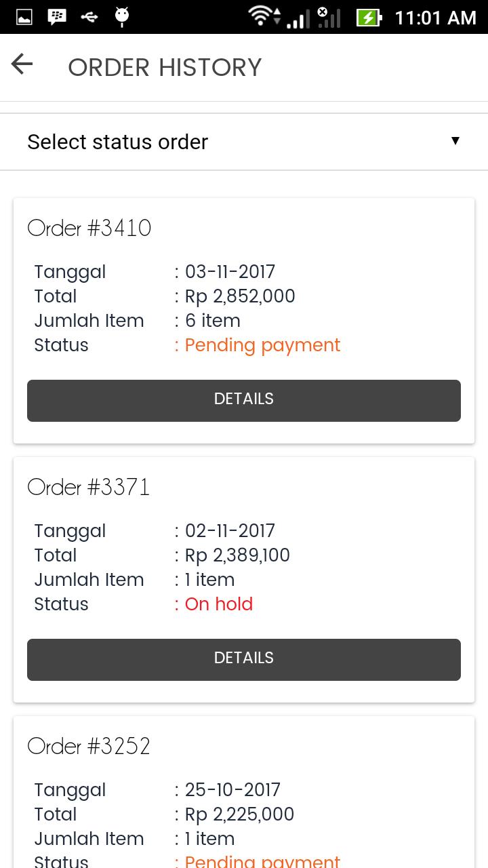Tap the Order #3371 heading
Image resolution: width=488 pixels, height=868 pixels.
click(x=89, y=487)
